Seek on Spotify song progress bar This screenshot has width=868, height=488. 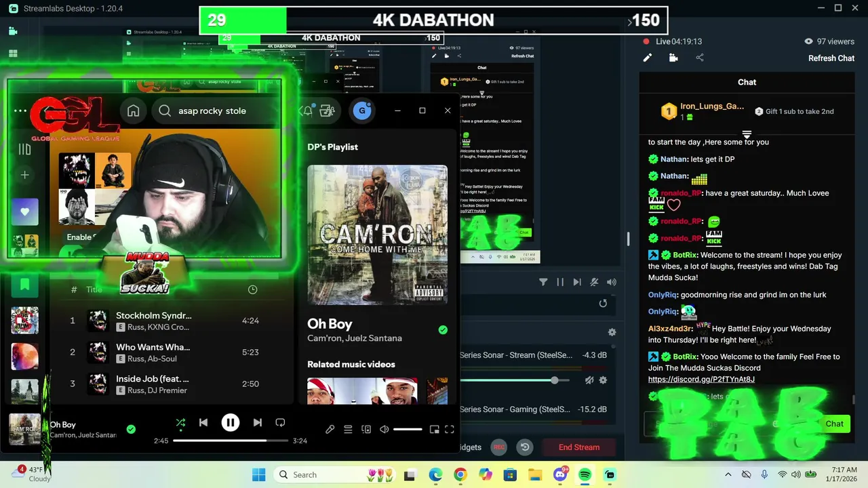point(231,441)
